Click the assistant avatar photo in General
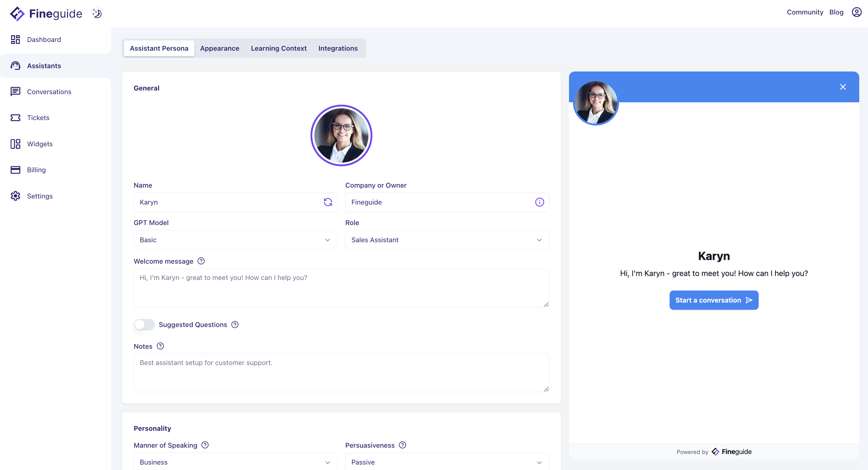This screenshot has width=868, height=470. (341, 135)
